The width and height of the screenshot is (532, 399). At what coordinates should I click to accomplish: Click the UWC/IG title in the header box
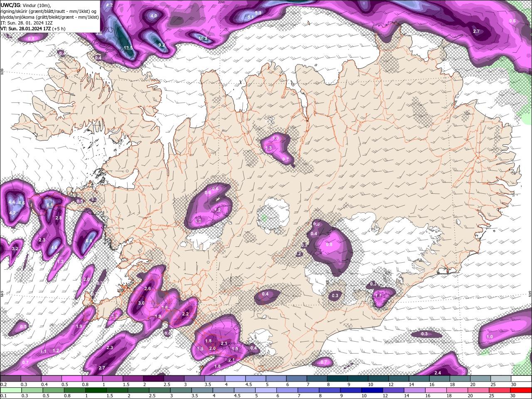point(10,5)
